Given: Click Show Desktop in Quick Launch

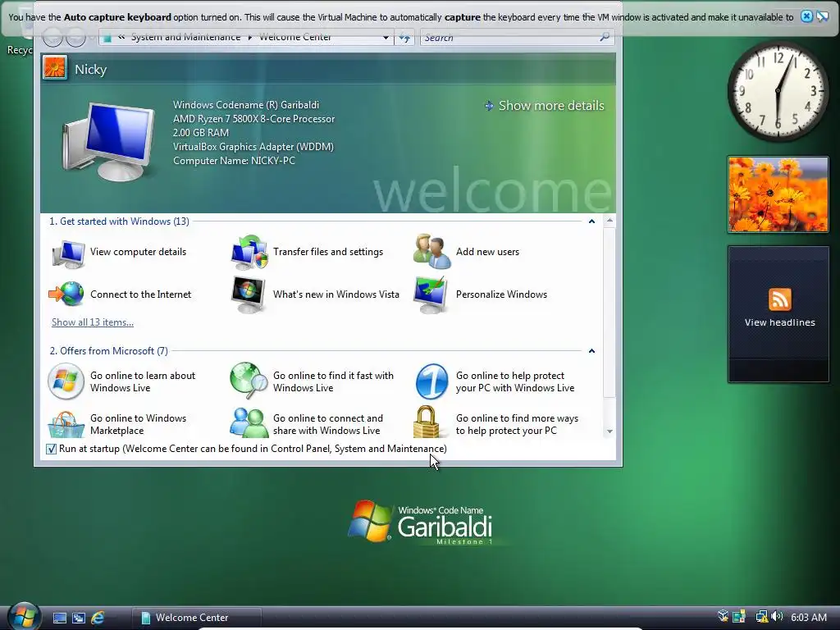Looking at the screenshot, I should [59, 618].
